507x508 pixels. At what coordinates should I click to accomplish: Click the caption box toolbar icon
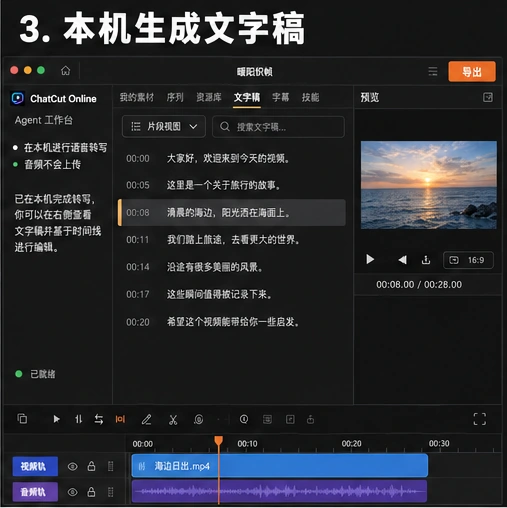(x=267, y=419)
